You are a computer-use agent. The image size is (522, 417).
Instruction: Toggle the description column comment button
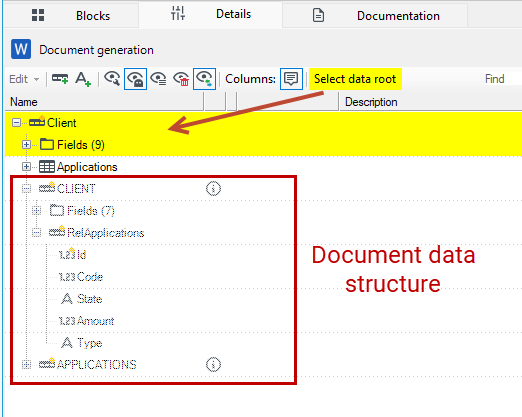[291, 79]
